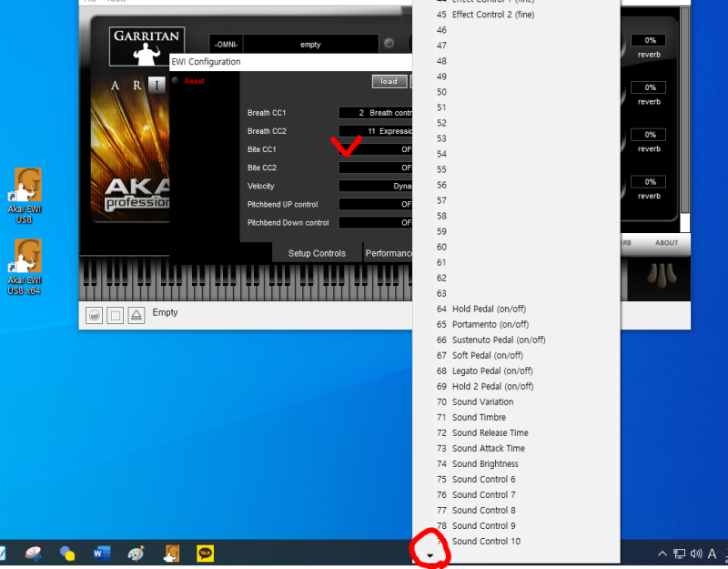Image resolution: width=728 pixels, height=569 pixels.
Task: Mute system volume via tray speaker icon
Action: pyautogui.click(x=695, y=553)
